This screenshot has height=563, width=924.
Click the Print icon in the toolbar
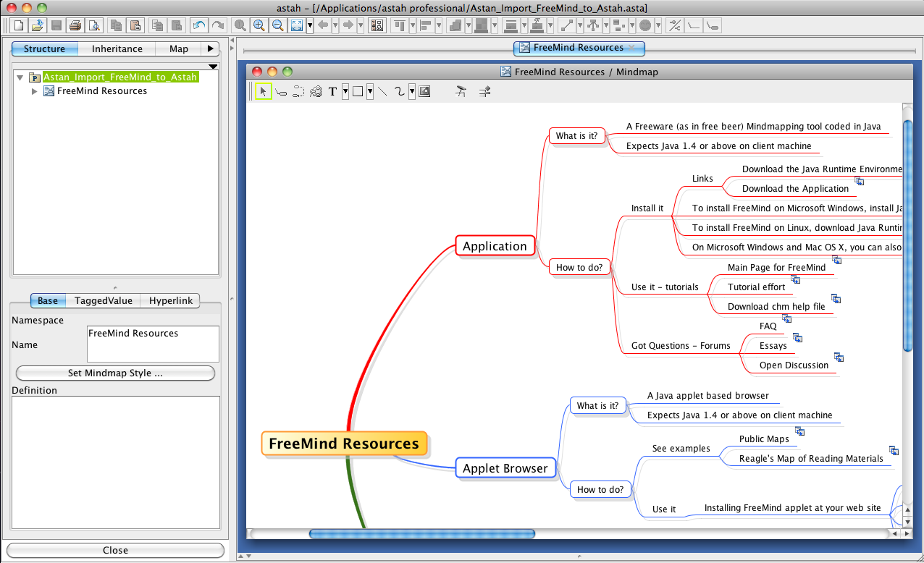(x=75, y=26)
